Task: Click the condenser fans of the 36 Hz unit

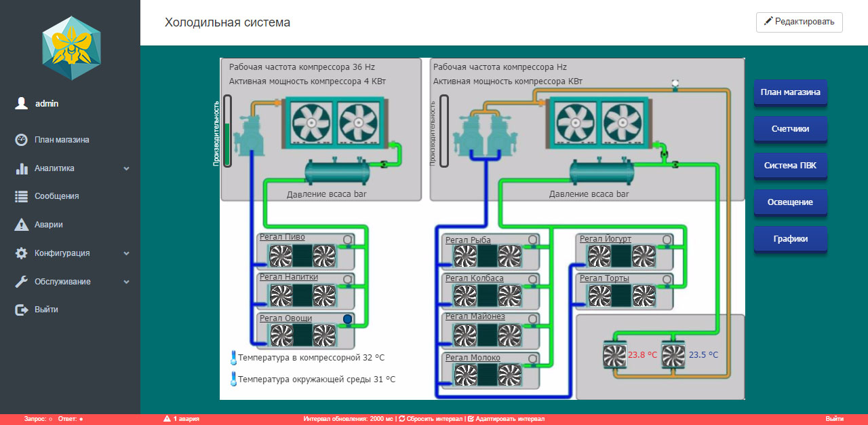Action: pyautogui.click(x=334, y=121)
